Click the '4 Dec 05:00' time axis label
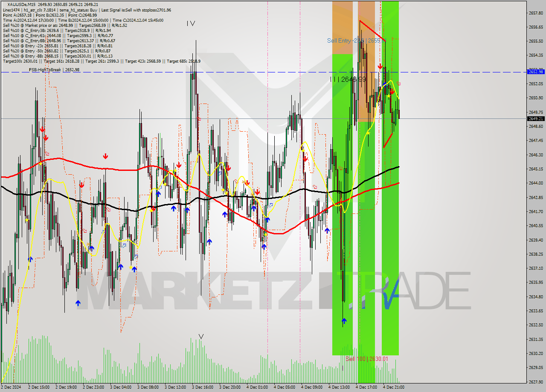This screenshot has width=546, height=392. [285, 387]
